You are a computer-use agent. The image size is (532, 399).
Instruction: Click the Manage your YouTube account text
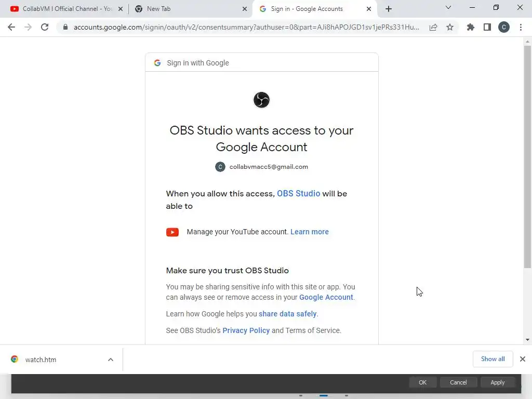(x=237, y=232)
